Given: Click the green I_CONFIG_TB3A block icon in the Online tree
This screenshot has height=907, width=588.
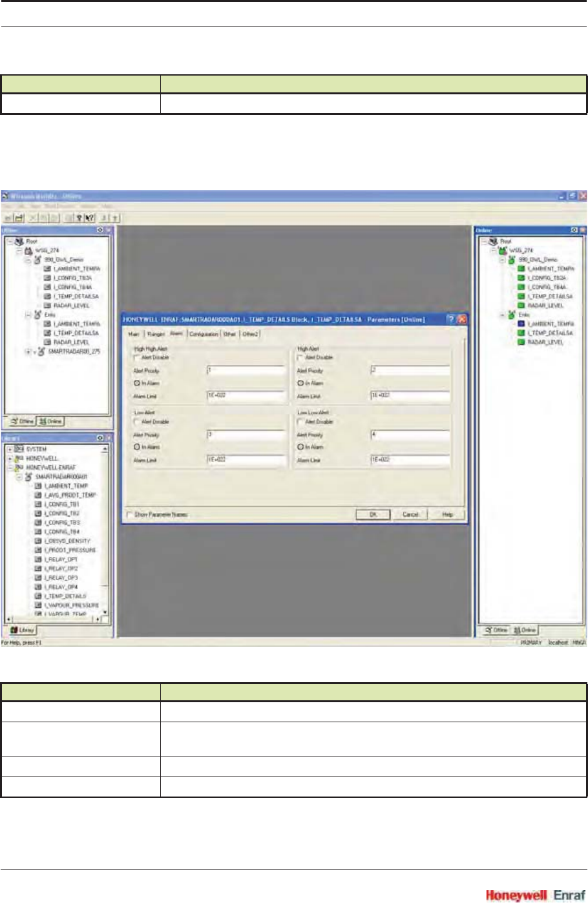Looking at the screenshot, I should click(x=521, y=278).
